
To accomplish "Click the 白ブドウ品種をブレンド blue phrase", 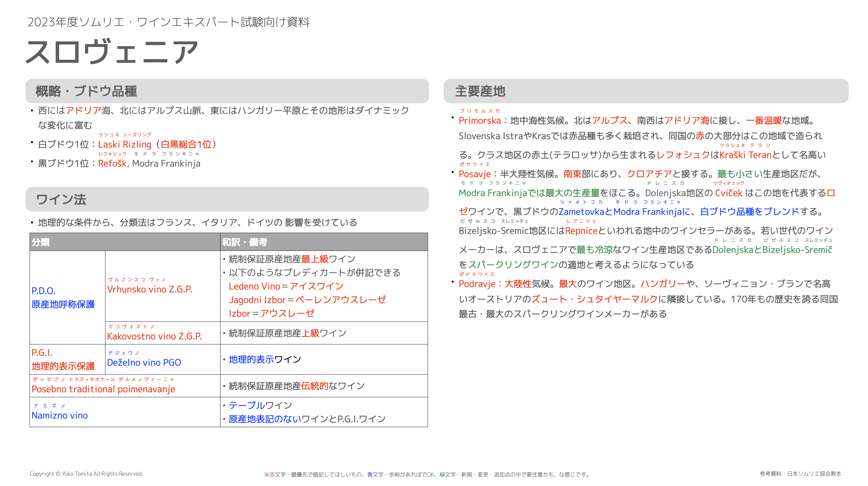I will (x=749, y=212).
